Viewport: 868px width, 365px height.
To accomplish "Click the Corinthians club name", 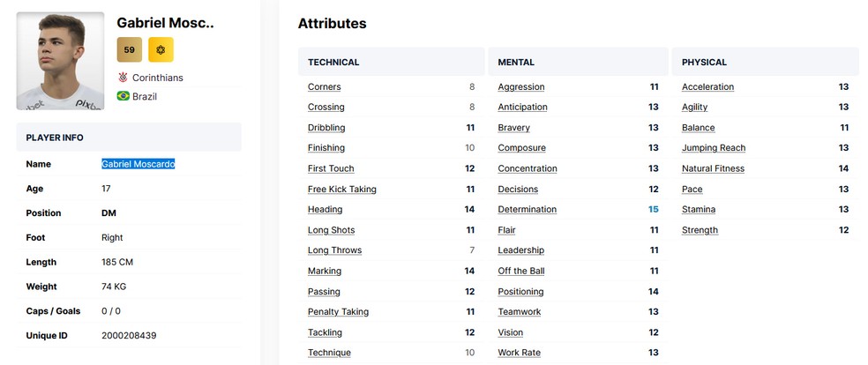I will click(157, 78).
